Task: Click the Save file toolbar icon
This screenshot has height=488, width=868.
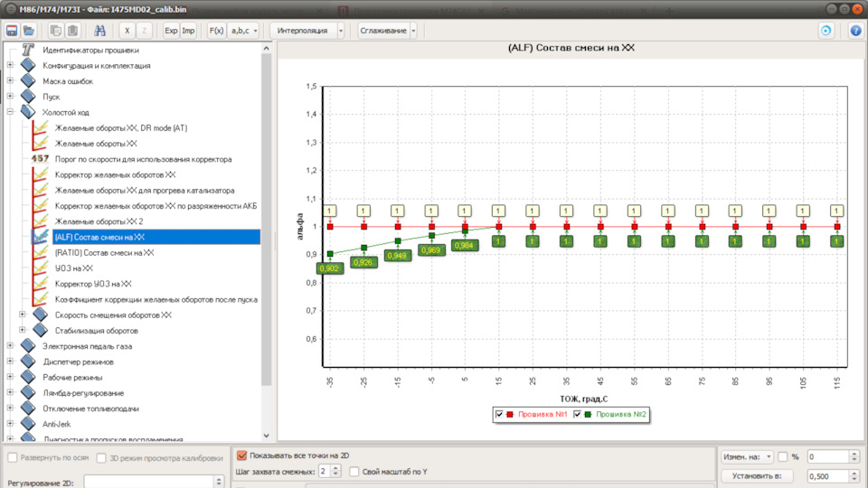Action: point(12,31)
